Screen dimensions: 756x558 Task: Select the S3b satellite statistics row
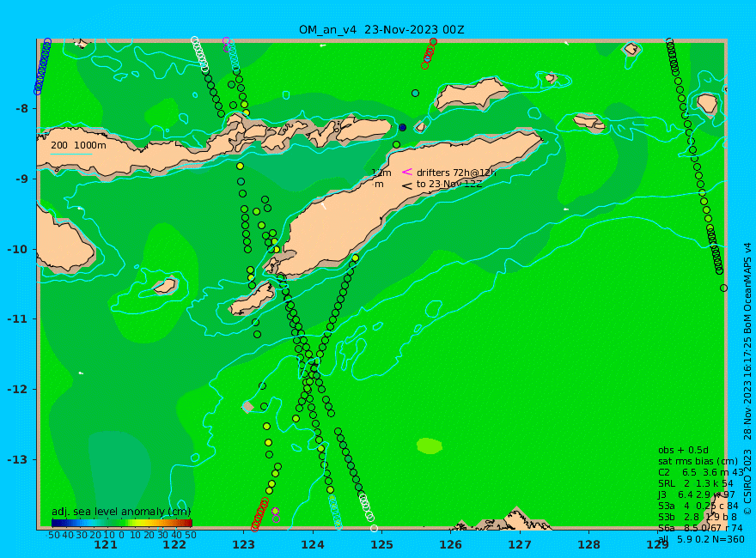pos(698,517)
